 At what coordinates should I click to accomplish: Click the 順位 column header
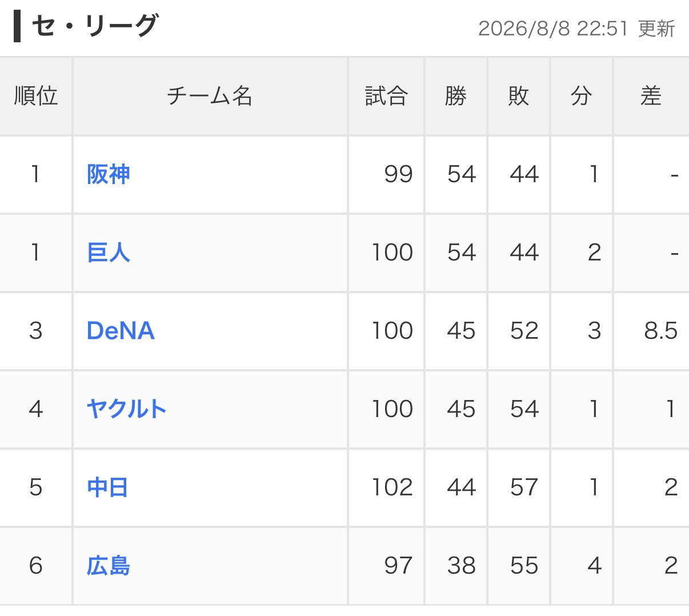pos(36,96)
